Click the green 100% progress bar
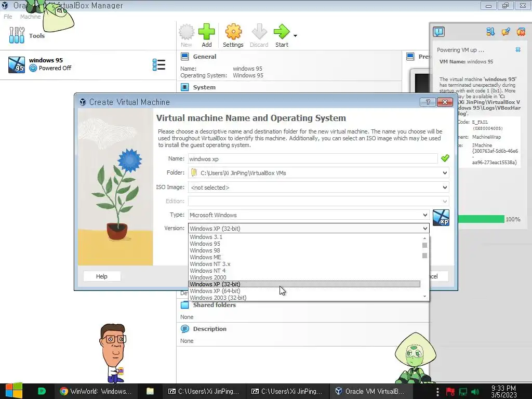The width and height of the screenshot is (532, 399). [x=481, y=219]
